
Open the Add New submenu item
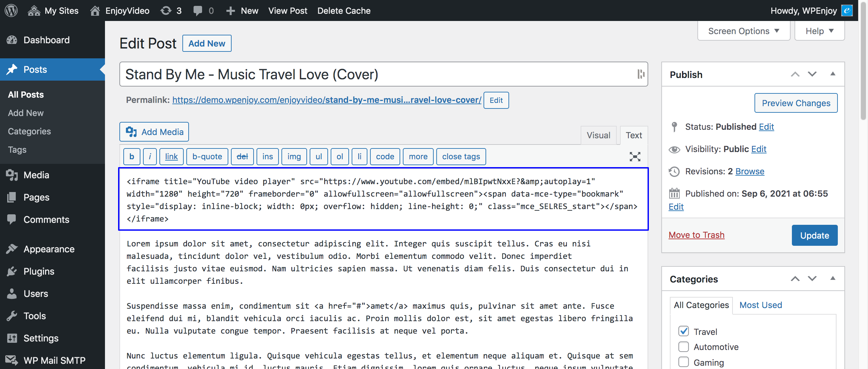pos(26,113)
